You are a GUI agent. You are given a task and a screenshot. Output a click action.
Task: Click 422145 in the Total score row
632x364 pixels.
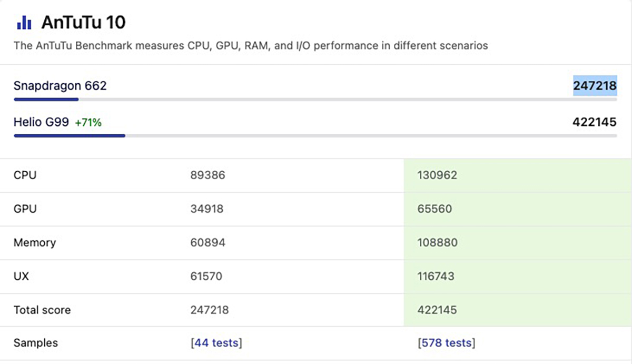pyautogui.click(x=437, y=310)
